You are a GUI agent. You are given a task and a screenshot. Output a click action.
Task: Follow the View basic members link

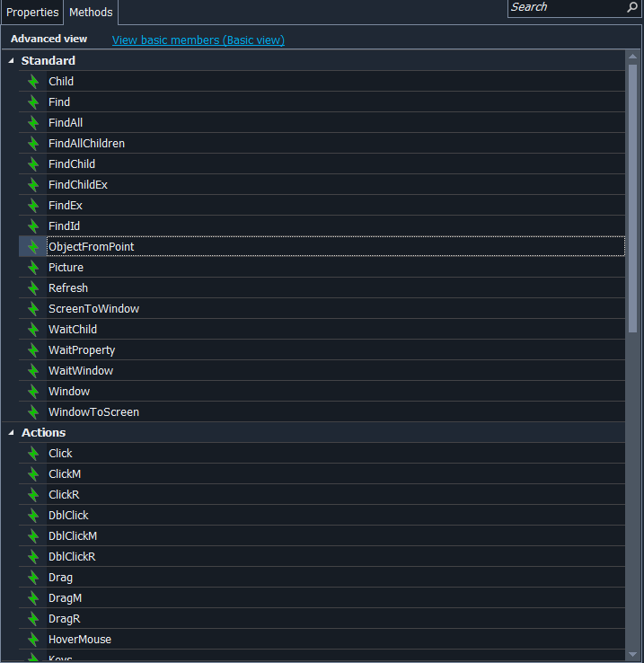[198, 40]
